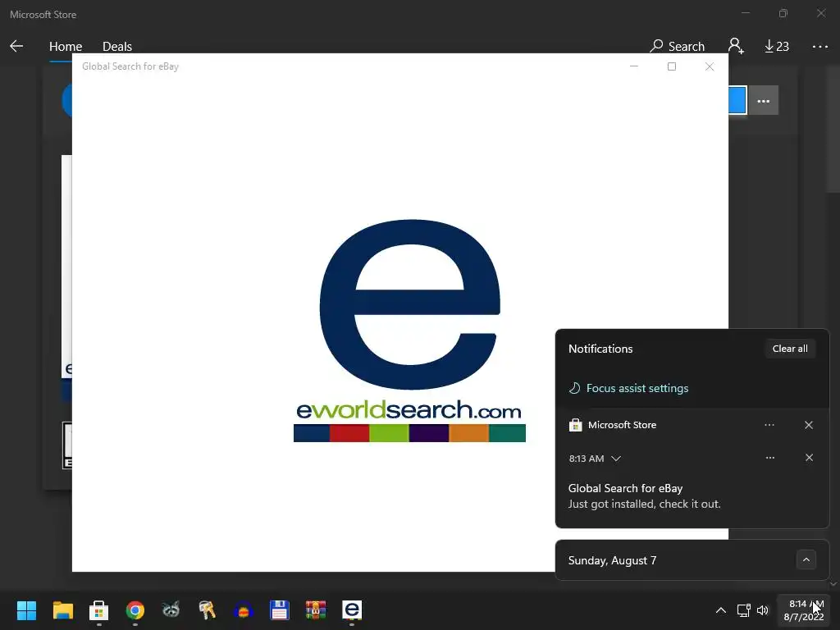
Task: Dismiss the Microsoft Store notification group
Action: coord(808,425)
